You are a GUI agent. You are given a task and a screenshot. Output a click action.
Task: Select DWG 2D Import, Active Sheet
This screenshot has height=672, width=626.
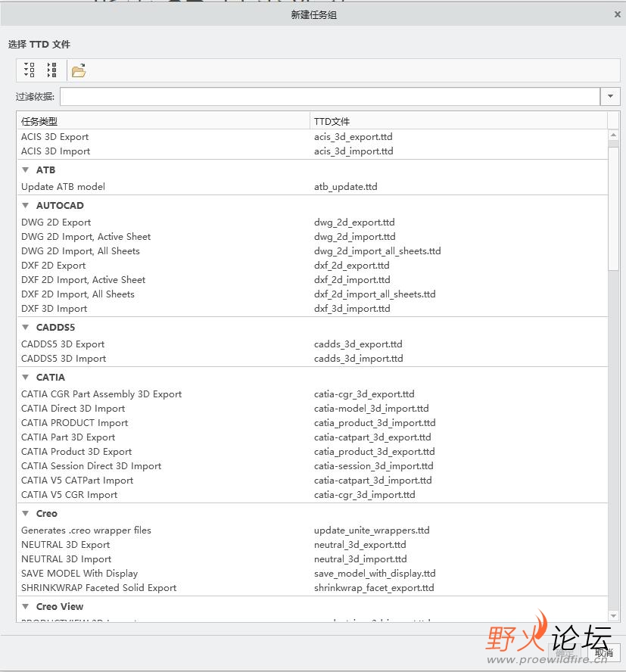[x=312, y=237]
